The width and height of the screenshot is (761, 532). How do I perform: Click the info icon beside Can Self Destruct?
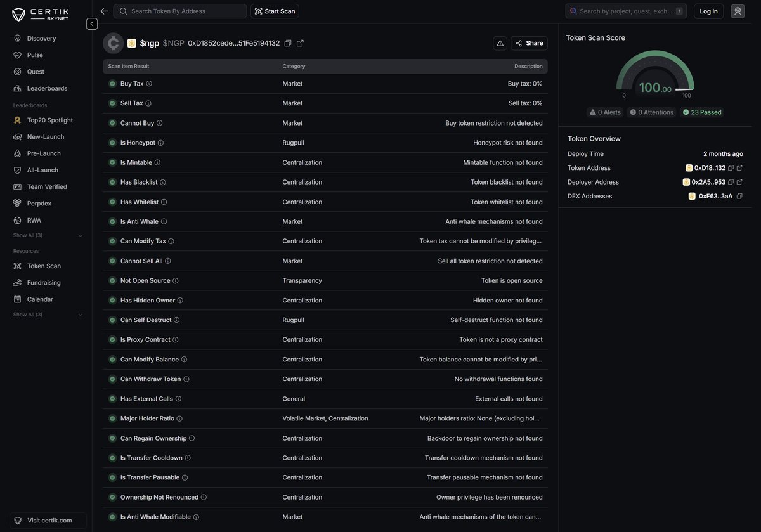tap(176, 320)
